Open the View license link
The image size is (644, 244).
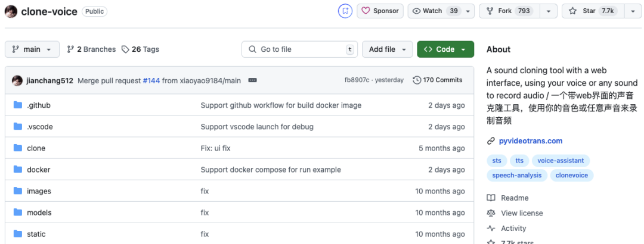(x=522, y=213)
